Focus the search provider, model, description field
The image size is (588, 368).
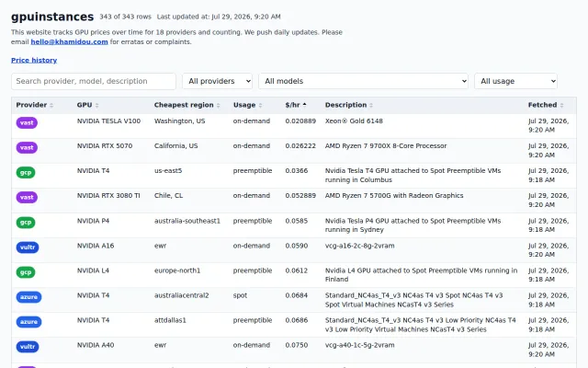coord(94,81)
